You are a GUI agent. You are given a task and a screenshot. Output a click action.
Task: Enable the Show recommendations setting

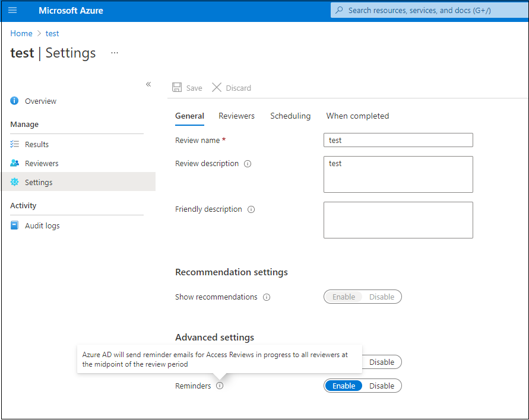pyautogui.click(x=343, y=297)
